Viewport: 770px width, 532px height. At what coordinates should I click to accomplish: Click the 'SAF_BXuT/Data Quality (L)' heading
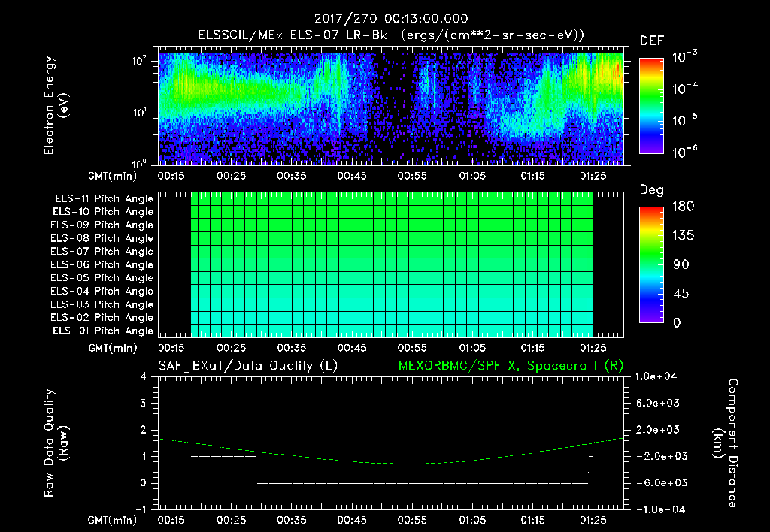click(248, 366)
